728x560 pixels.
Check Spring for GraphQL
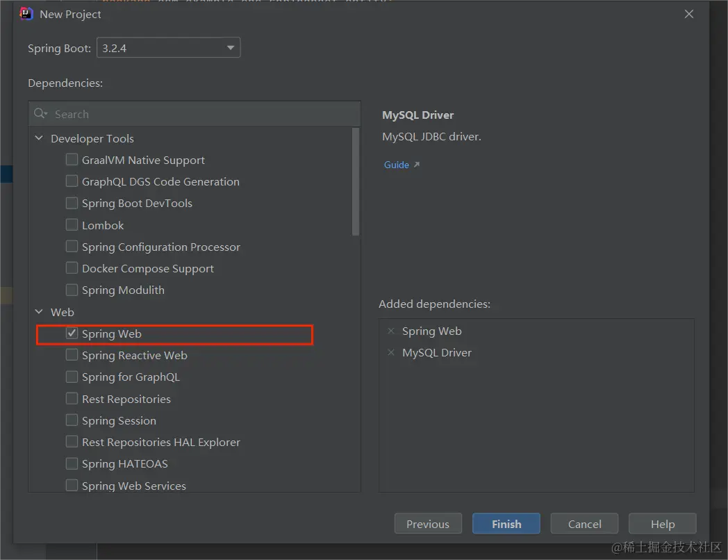click(72, 377)
